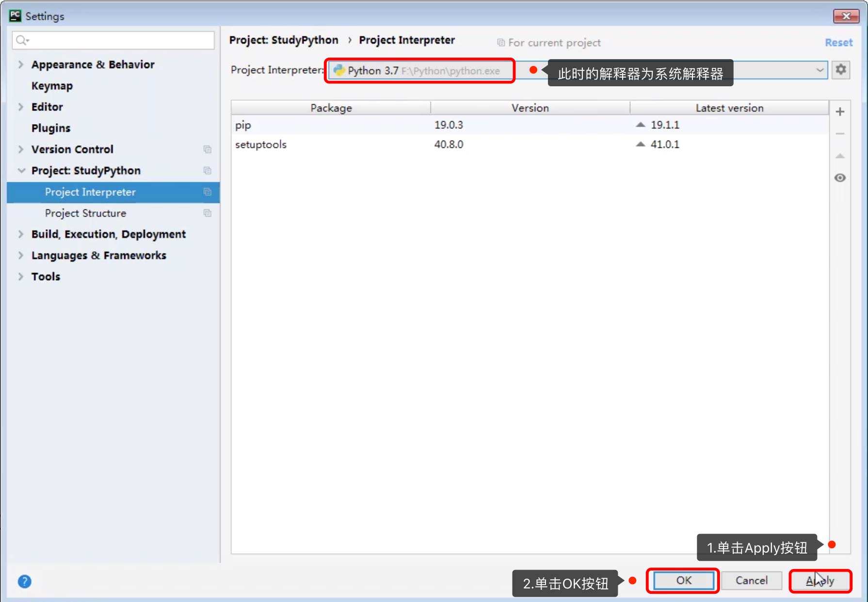The height and width of the screenshot is (602, 868).
Task: Click the upgrade package arrow icon
Action: 840,156
